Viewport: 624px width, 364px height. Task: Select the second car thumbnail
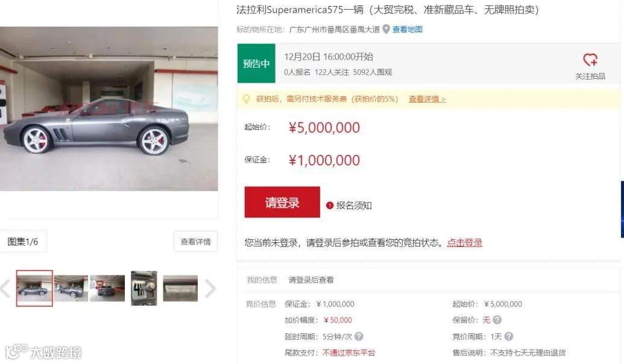point(71,289)
